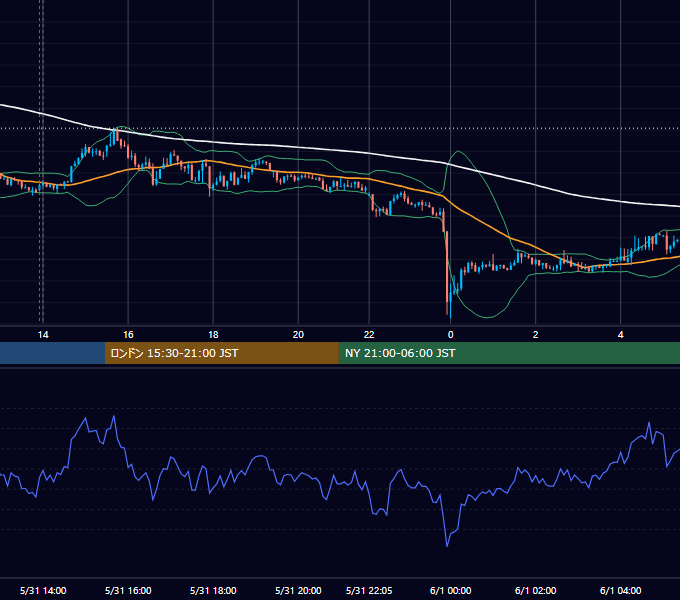Click the hour label 20 on the time axis
The height and width of the screenshot is (600, 680).
tap(298, 335)
